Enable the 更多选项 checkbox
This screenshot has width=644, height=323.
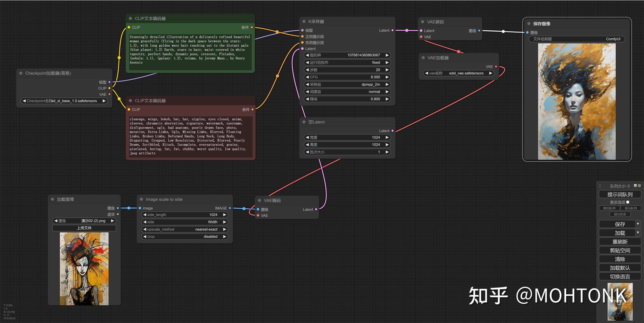point(628,202)
